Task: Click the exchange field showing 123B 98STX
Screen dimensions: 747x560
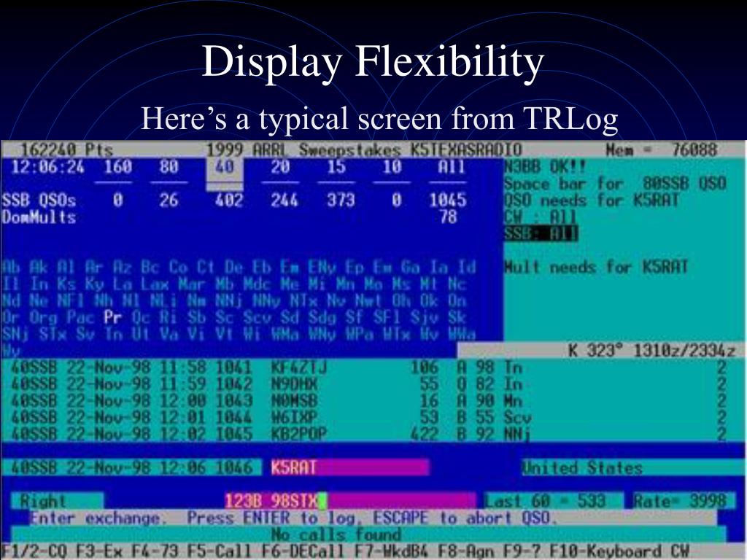Action: click(x=350, y=501)
